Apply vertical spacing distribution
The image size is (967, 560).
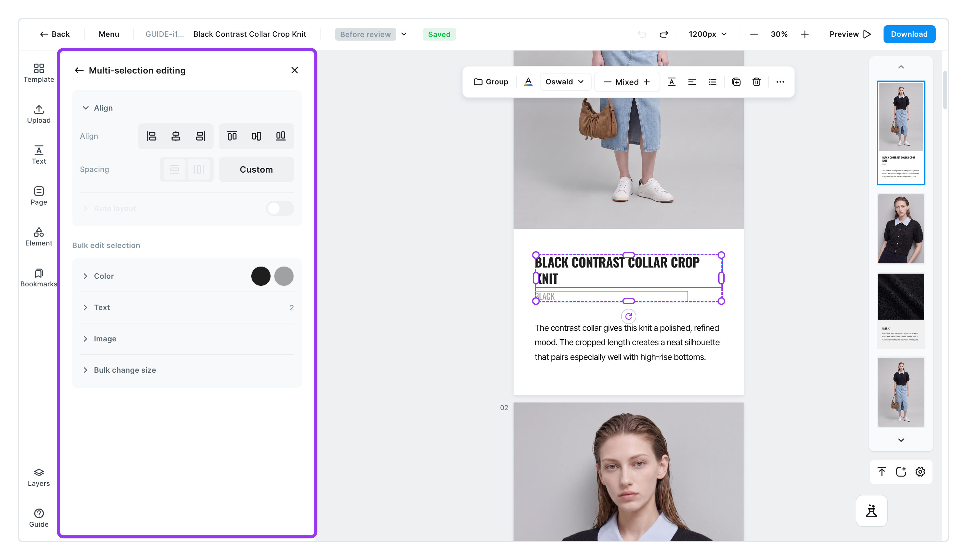[x=175, y=169]
